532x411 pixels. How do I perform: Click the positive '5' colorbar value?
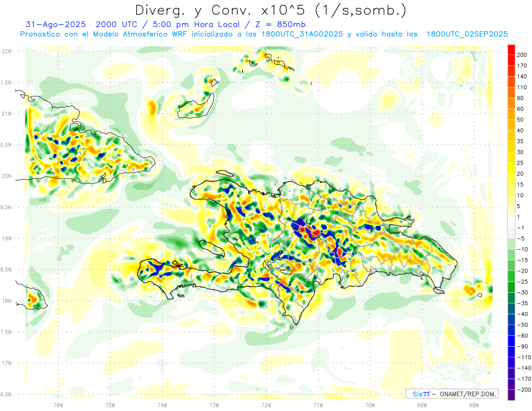click(x=519, y=206)
